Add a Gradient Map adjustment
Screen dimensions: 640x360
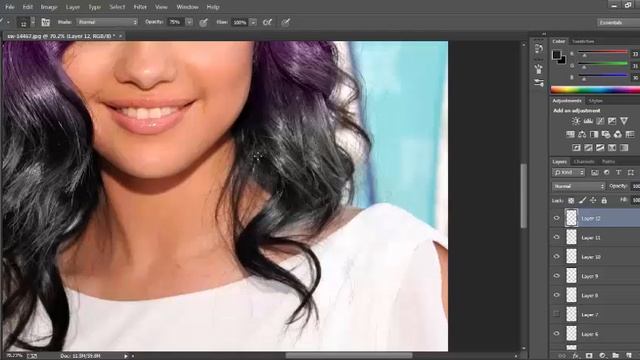(x=624, y=148)
